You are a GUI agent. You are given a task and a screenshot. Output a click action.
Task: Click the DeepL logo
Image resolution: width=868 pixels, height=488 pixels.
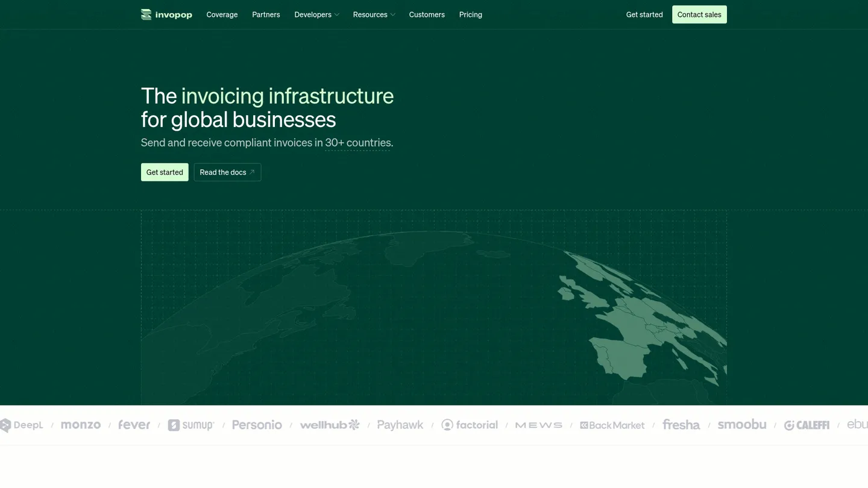point(22,425)
